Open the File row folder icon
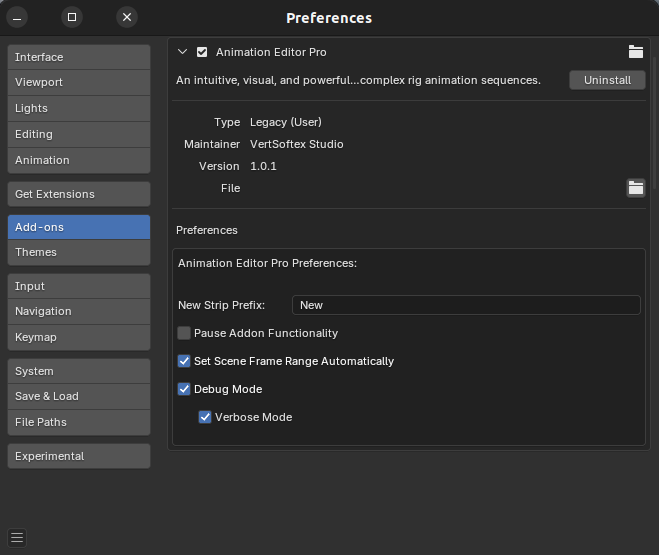 [635, 188]
